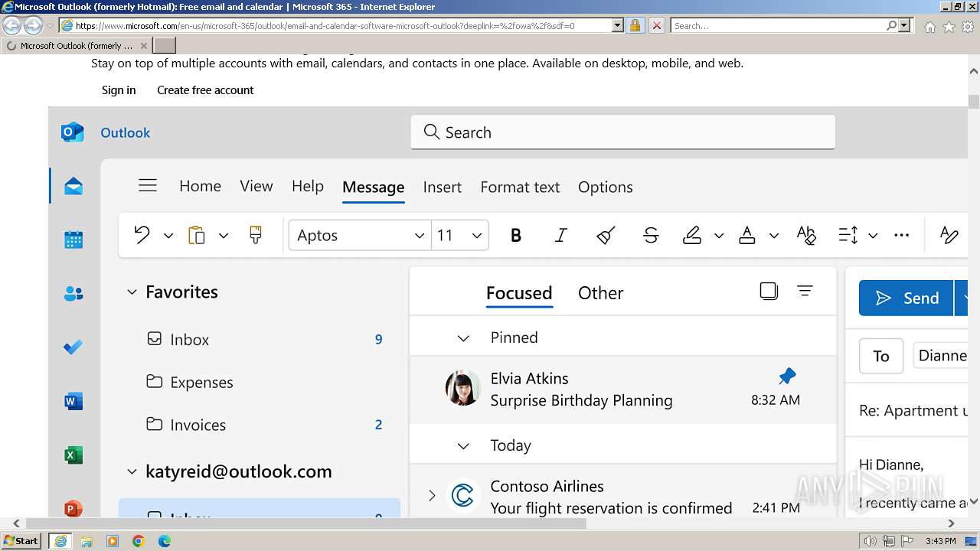Open the People contacts icon in sidebar
This screenshot has height=551, width=980.
pos(73,293)
